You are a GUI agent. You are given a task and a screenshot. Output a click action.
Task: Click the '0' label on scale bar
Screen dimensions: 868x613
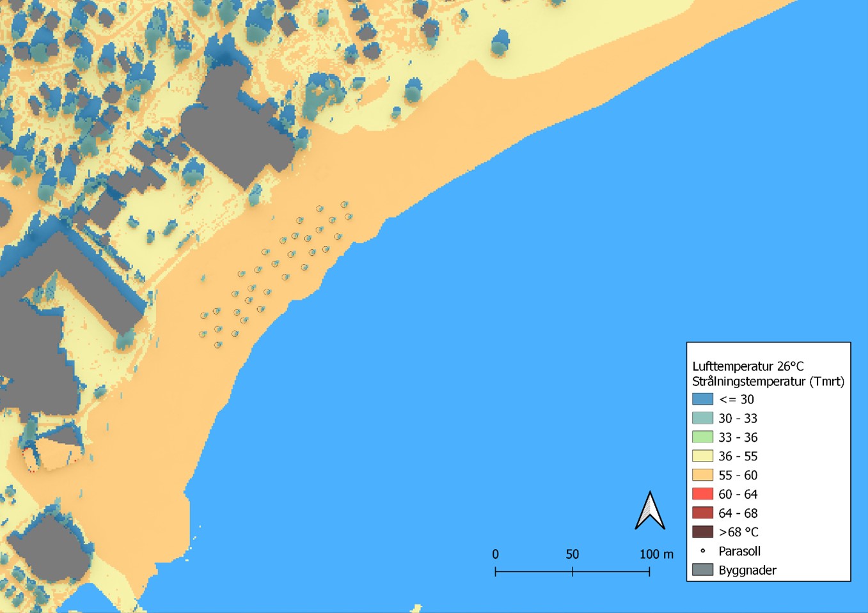click(495, 554)
